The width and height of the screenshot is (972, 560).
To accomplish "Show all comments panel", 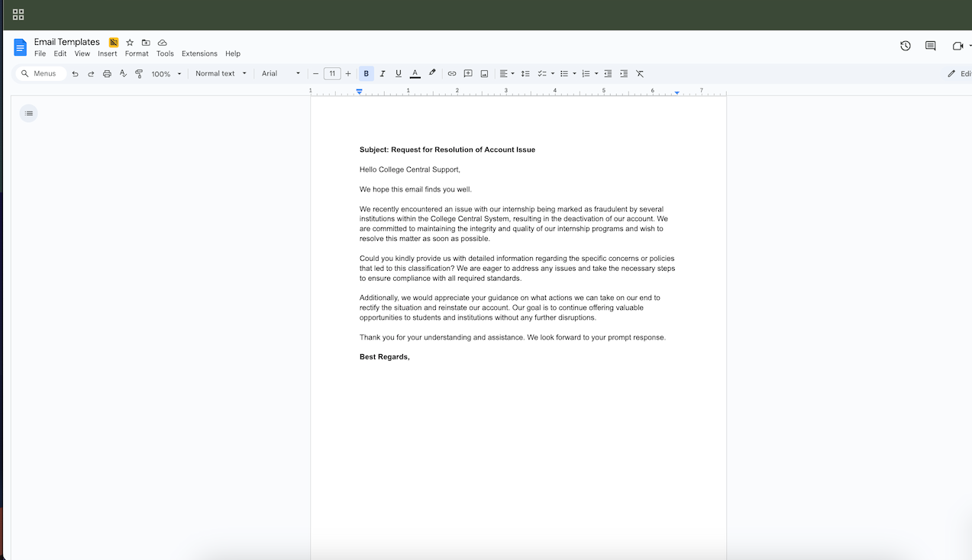I will pyautogui.click(x=931, y=46).
